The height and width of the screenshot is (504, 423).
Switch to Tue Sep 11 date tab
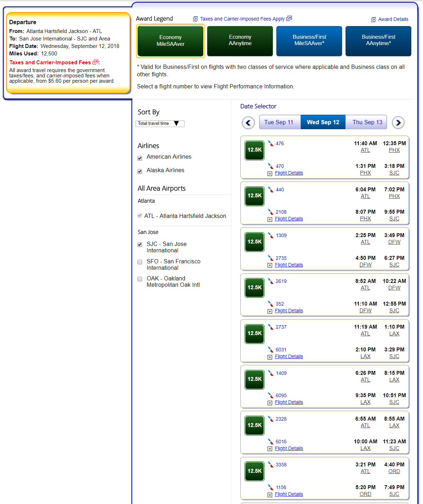click(x=280, y=122)
